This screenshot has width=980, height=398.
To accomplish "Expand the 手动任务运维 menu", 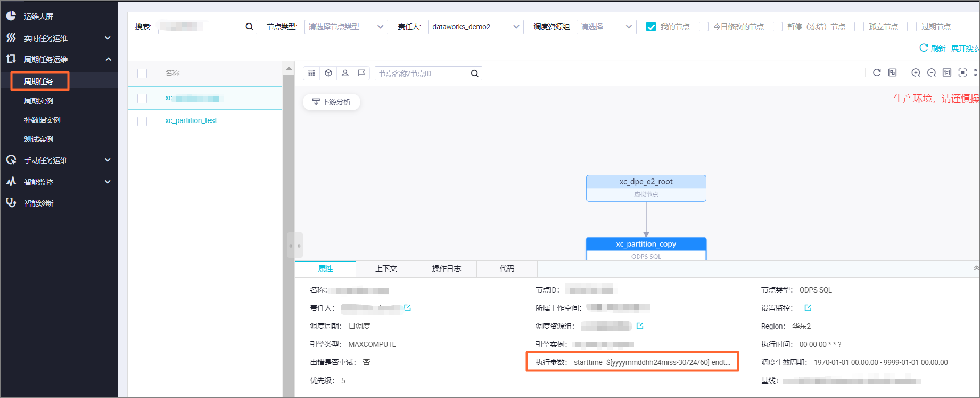I will click(108, 160).
